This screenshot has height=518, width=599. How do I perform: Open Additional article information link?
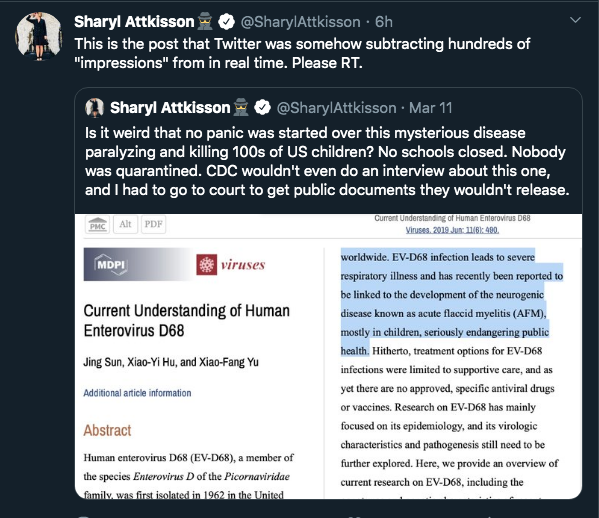tap(137, 393)
